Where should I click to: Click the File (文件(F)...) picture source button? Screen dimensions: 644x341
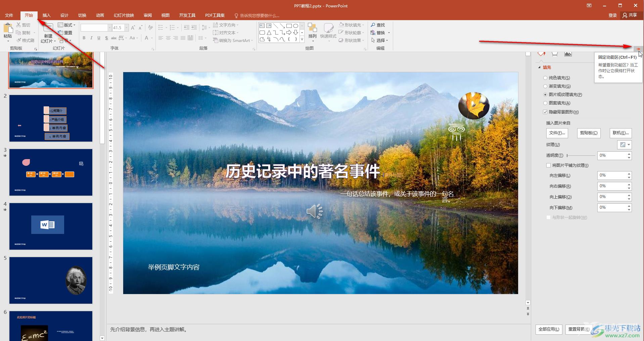pos(557,133)
